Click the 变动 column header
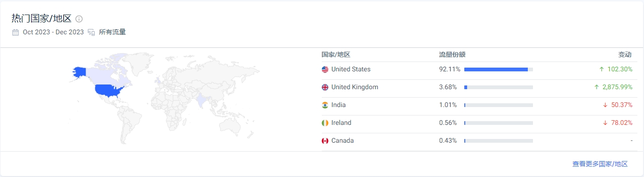Image resolution: width=644 pixels, height=177 pixels. coord(625,54)
